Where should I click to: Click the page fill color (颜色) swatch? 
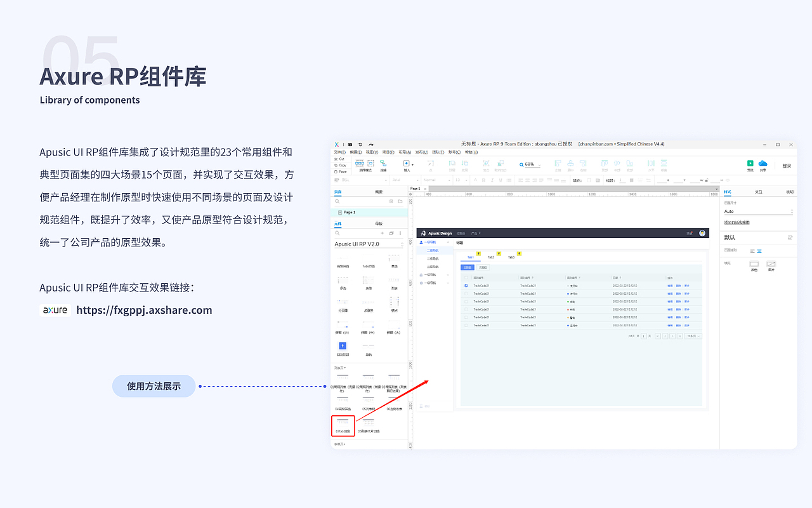coord(754,264)
